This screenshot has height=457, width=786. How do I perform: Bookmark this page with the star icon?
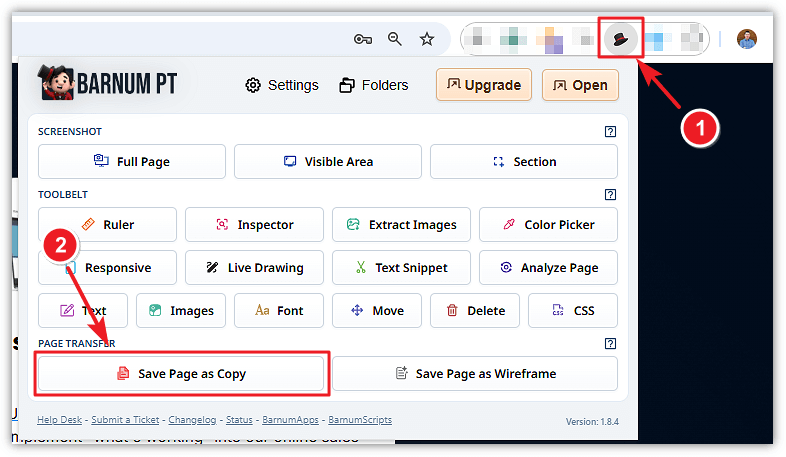pos(427,39)
